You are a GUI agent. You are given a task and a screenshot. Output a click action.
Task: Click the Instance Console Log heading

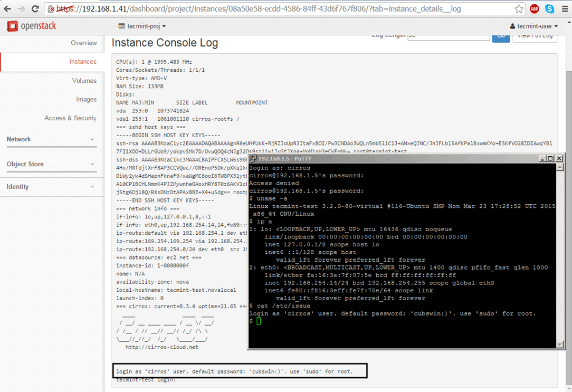click(x=165, y=43)
